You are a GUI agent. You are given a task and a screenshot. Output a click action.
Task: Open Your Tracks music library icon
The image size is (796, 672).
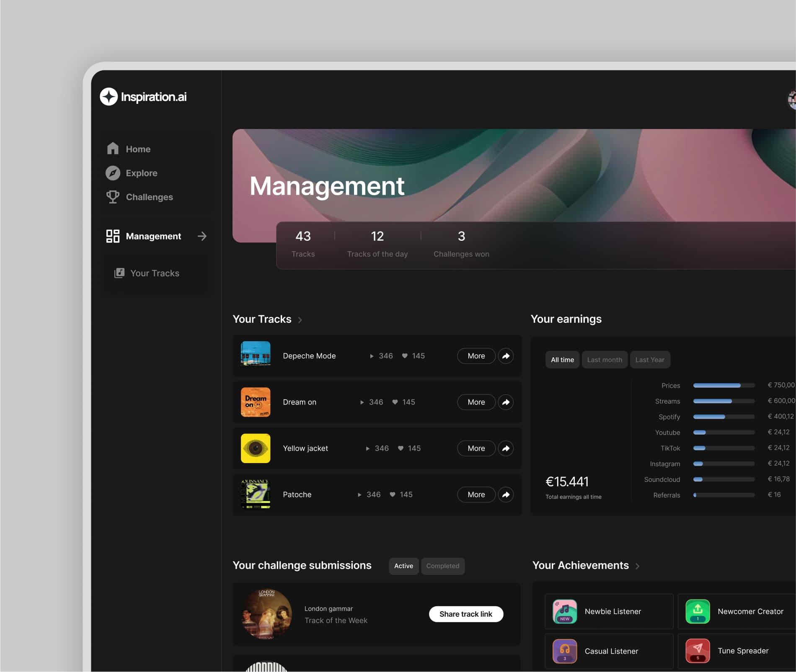pyautogui.click(x=119, y=273)
